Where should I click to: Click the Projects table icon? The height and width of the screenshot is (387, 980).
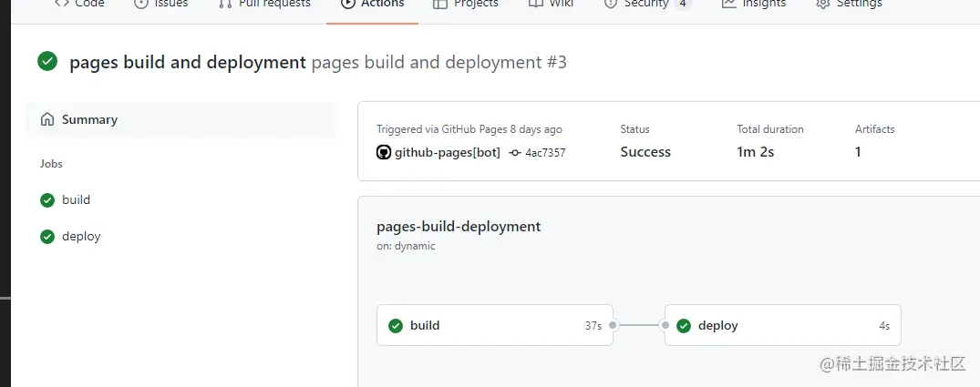click(440, 4)
